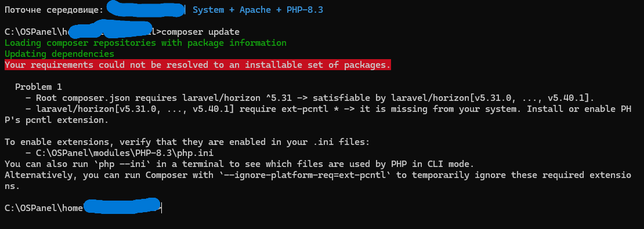The image size is (644, 229).
Task: Click the "composer update" command text
Action: click(200, 32)
